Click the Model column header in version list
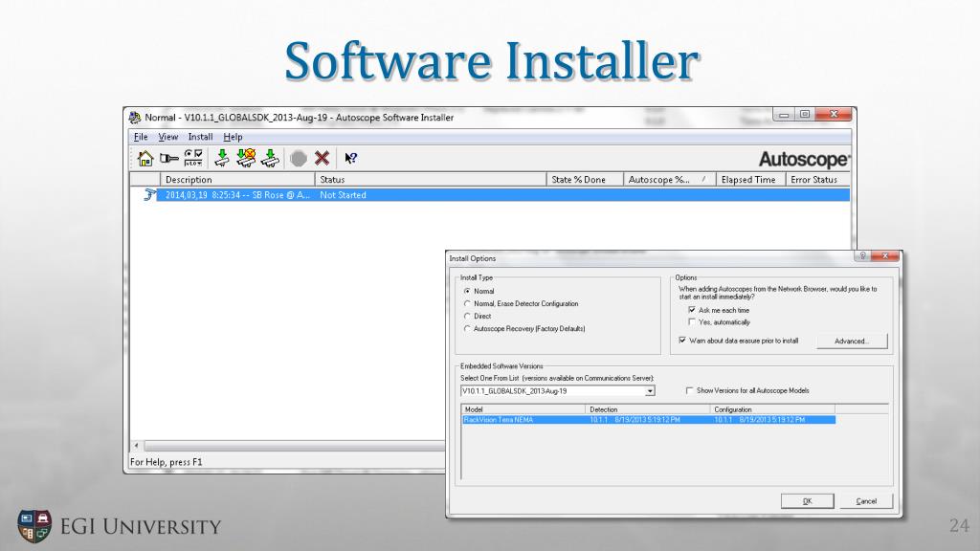Viewport: 980px width, 551px height. (523, 409)
